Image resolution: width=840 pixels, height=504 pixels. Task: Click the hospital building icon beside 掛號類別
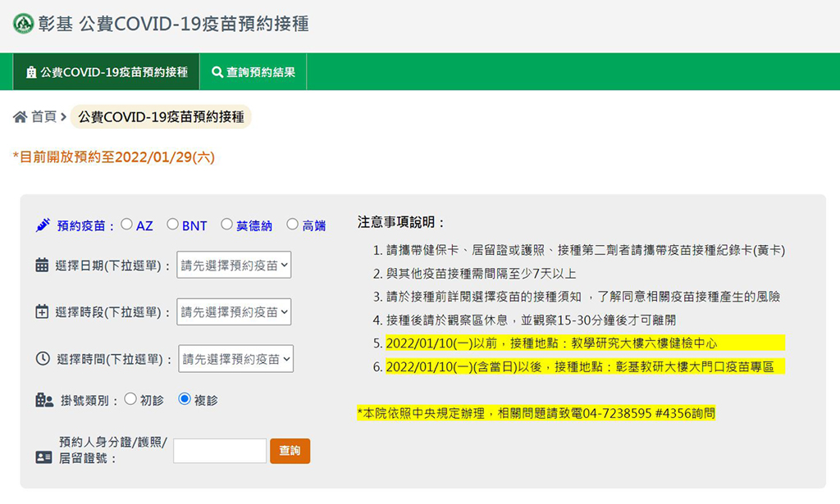(x=44, y=401)
